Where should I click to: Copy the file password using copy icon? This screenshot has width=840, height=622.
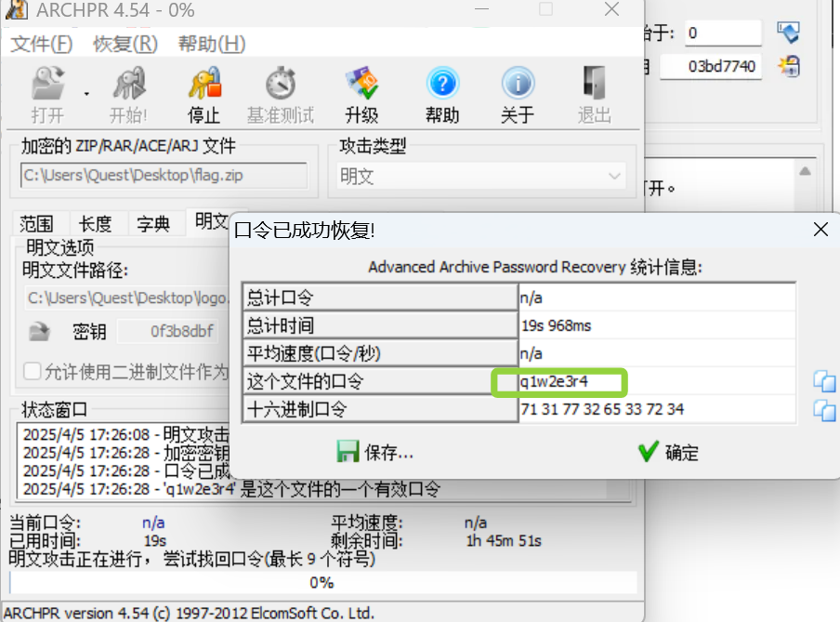[x=824, y=381]
